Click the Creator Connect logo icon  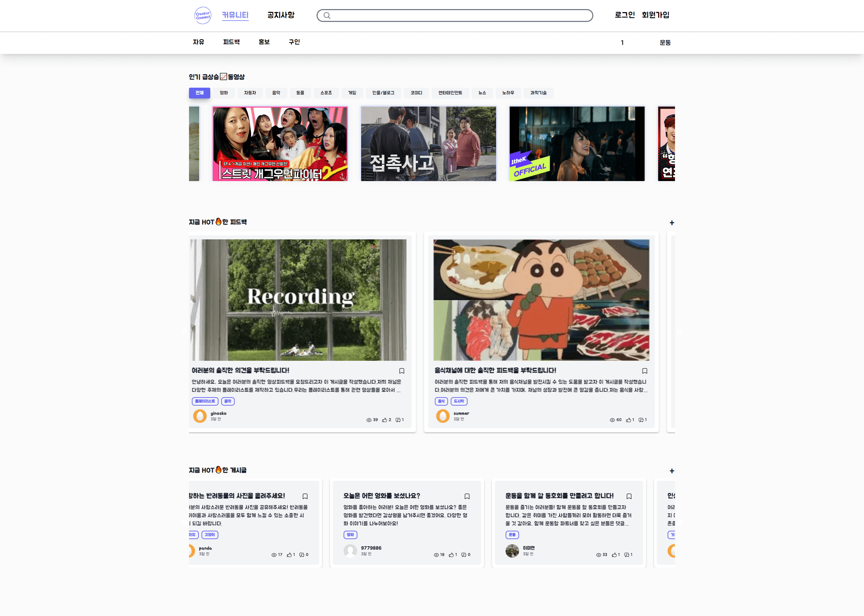point(203,16)
